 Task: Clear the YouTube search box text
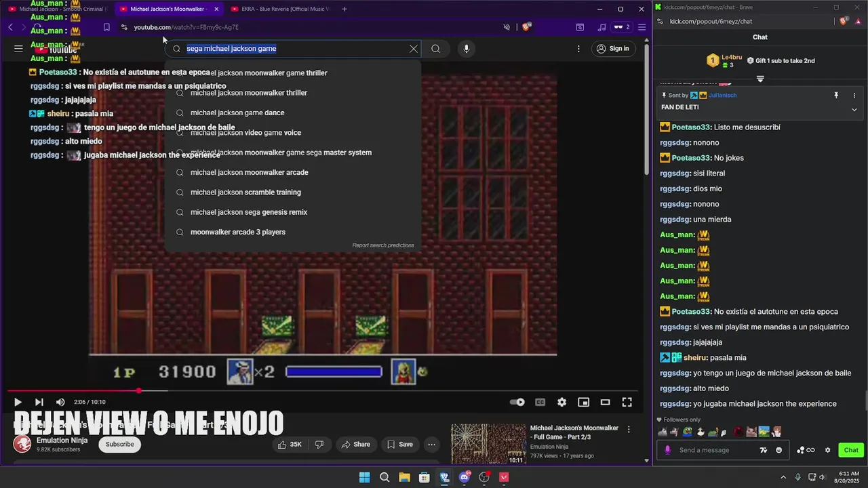pos(414,49)
